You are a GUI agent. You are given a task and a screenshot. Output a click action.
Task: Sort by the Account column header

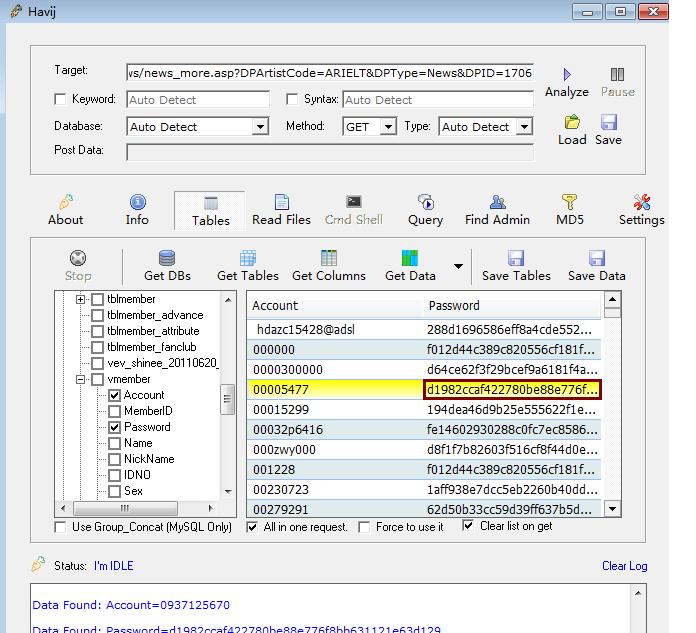click(x=335, y=306)
